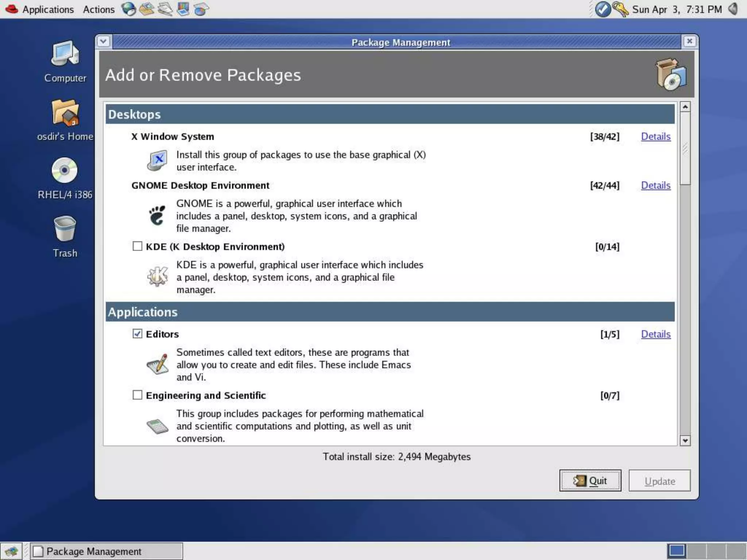Open the Actions menu

tap(98, 9)
